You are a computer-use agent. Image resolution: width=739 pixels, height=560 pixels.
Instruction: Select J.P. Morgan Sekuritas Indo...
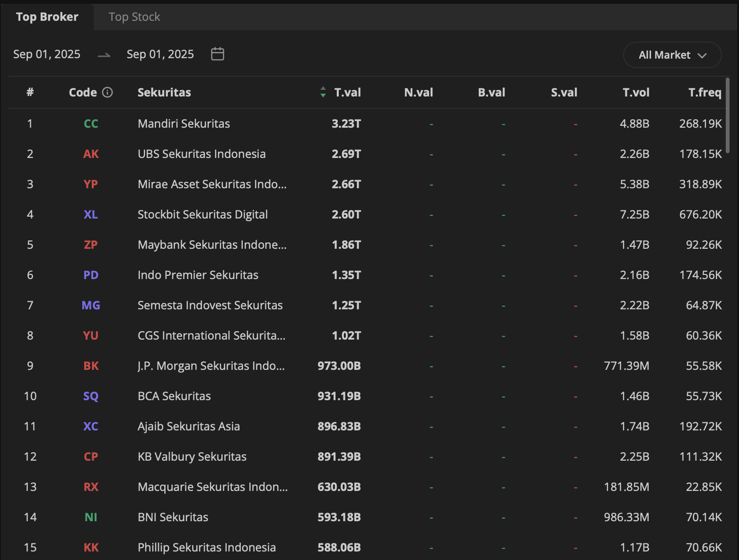211,366
